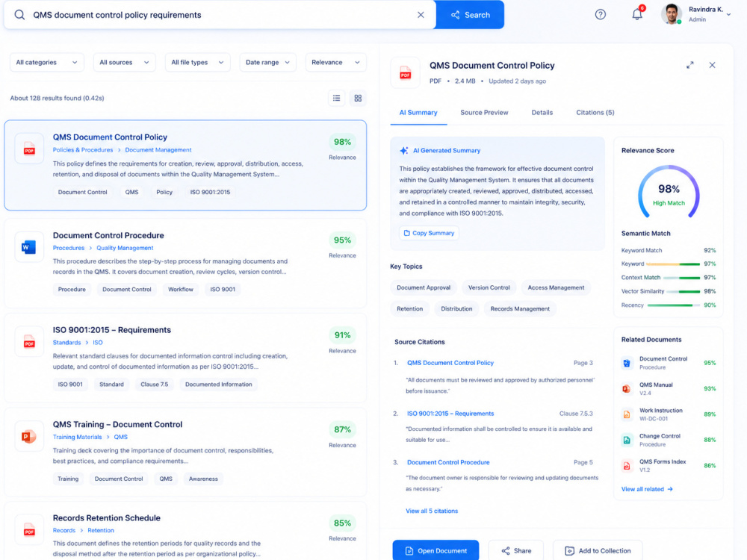
Task: Switch to grid view icon
Action: pyautogui.click(x=358, y=98)
